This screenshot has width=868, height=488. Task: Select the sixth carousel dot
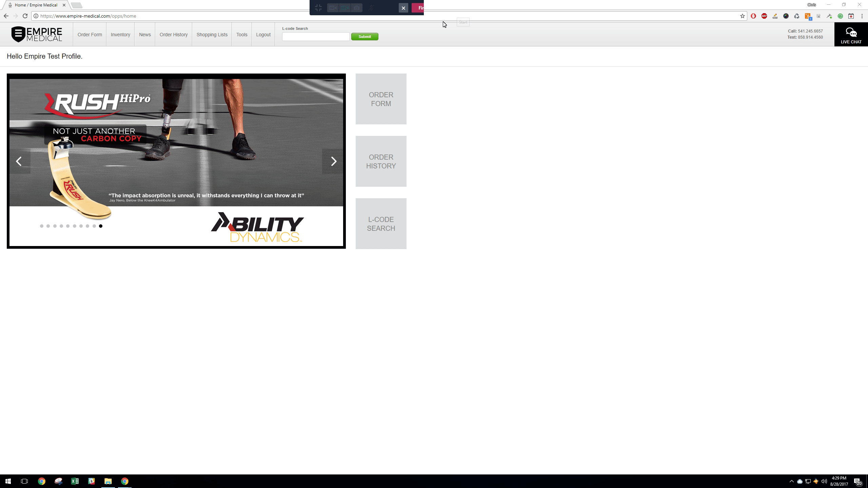pos(75,226)
